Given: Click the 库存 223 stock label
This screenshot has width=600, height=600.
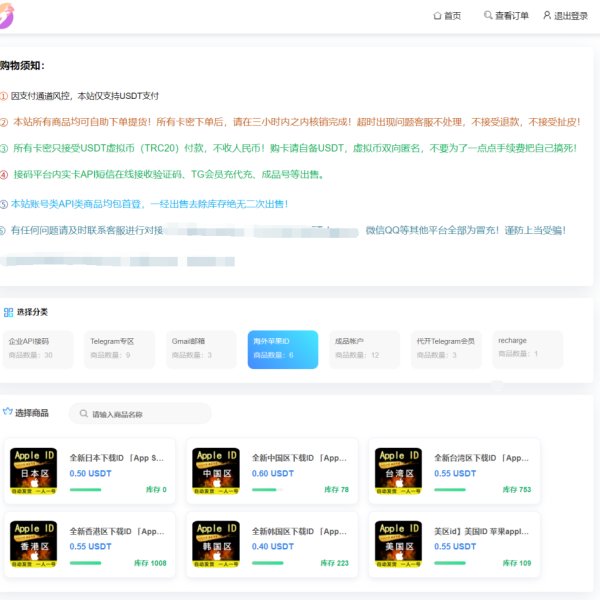Looking at the screenshot, I should (x=334, y=563).
